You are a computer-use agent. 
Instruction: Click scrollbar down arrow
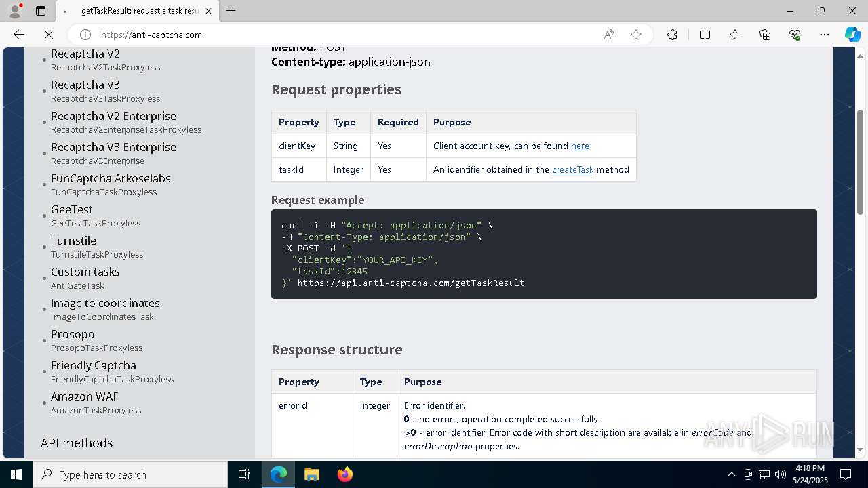[861, 449]
